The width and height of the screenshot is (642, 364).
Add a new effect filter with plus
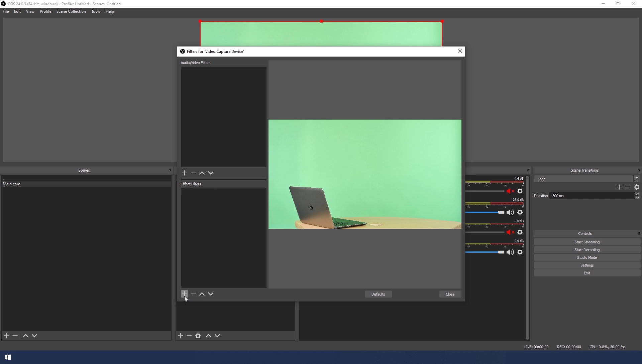coord(184,294)
